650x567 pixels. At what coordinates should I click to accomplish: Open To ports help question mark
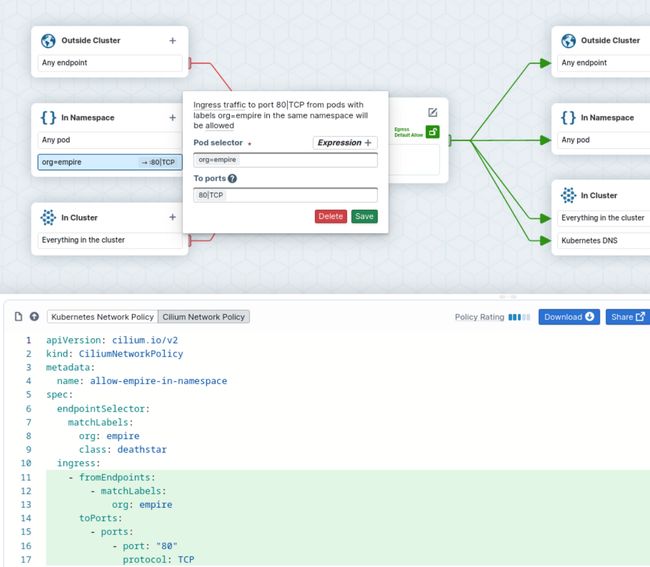(232, 179)
